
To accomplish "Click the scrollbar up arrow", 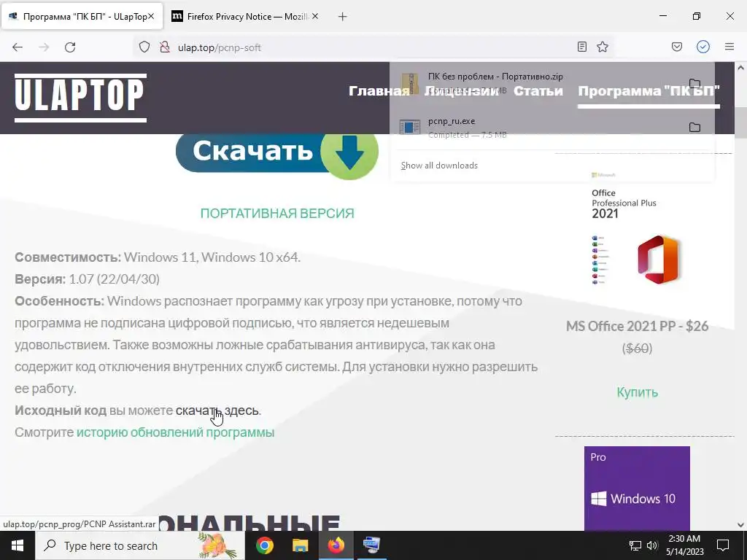I will [x=741, y=68].
